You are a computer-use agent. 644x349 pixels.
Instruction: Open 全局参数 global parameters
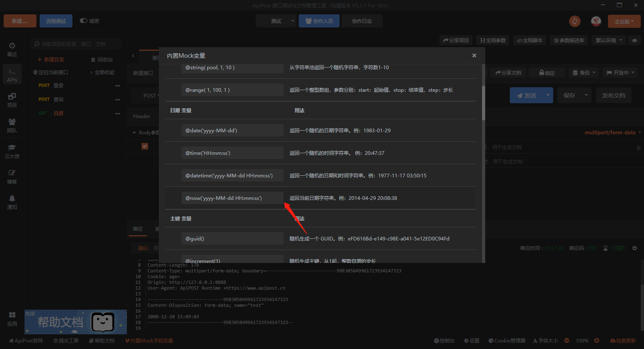493,40
